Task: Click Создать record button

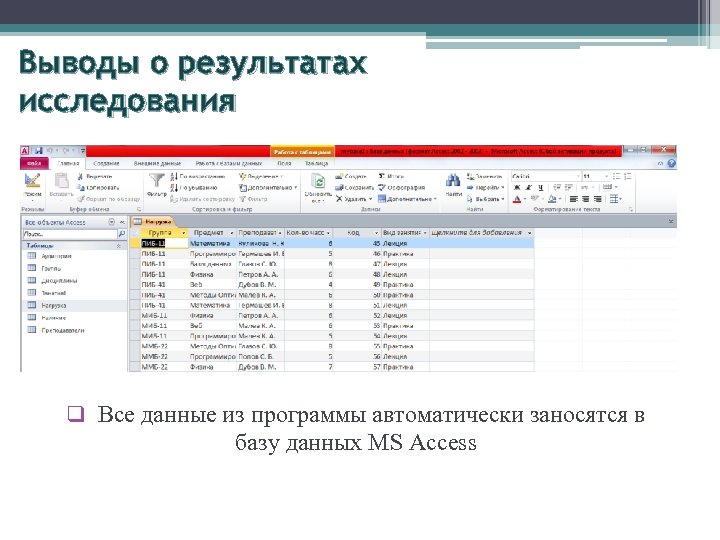Action: pyautogui.click(x=351, y=176)
